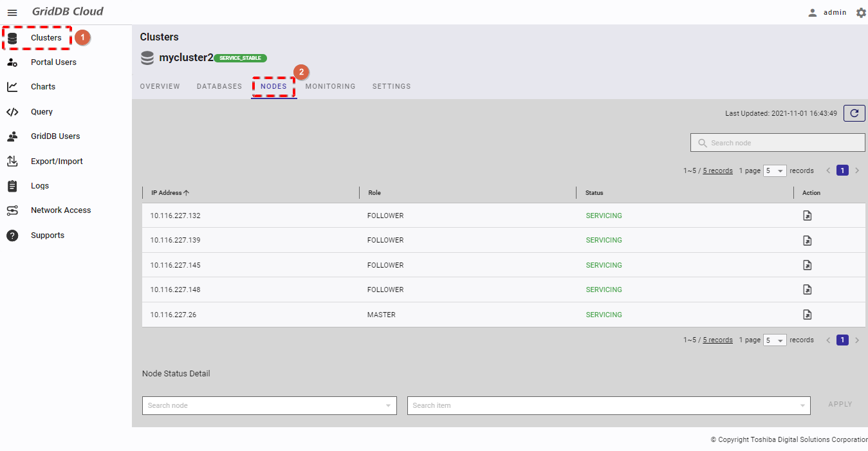Click the mycluster2 database stack icon
This screenshot has width=868, height=451.
147,58
